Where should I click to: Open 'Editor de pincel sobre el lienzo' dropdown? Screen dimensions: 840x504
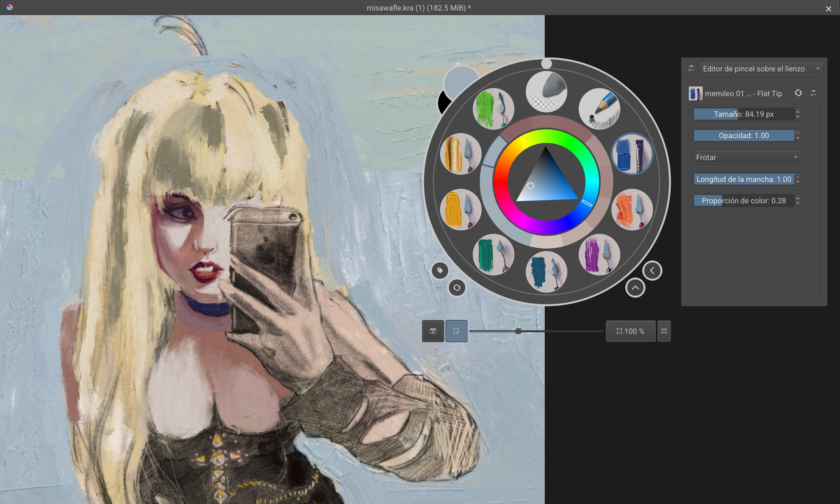coord(761,68)
